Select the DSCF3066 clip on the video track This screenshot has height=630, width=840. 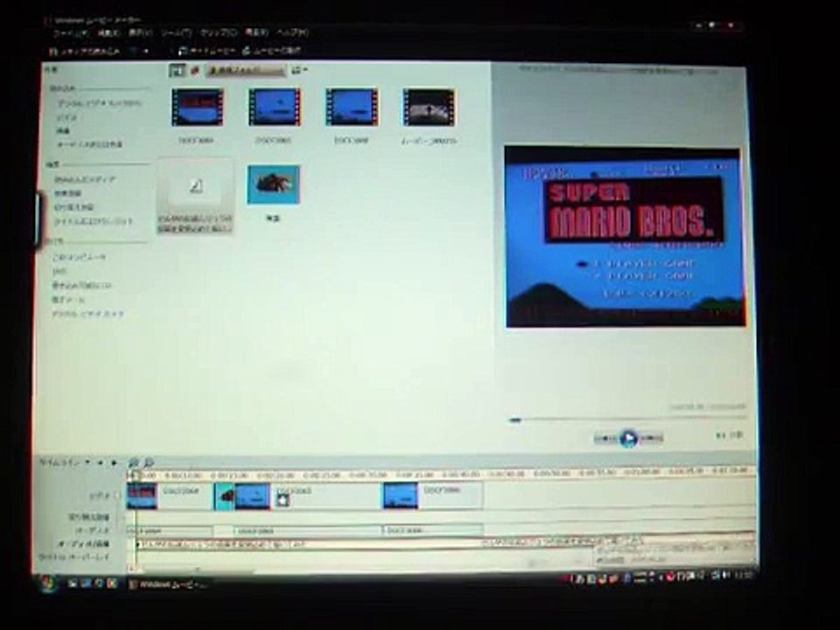tap(433, 495)
